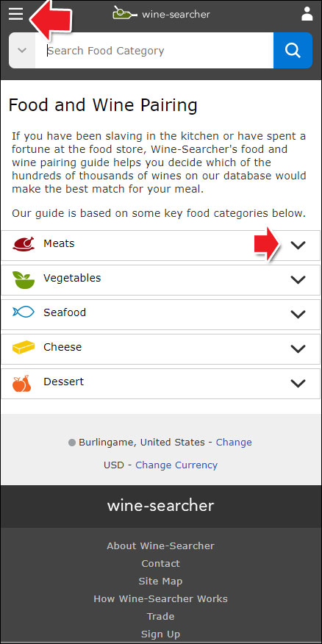Click the blue magnifying glass search button
The image size is (322, 644).
click(x=293, y=51)
